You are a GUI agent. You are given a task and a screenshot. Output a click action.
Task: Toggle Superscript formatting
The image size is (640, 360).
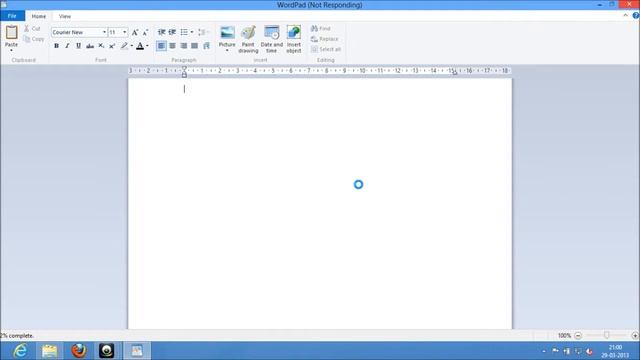click(112, 46)
